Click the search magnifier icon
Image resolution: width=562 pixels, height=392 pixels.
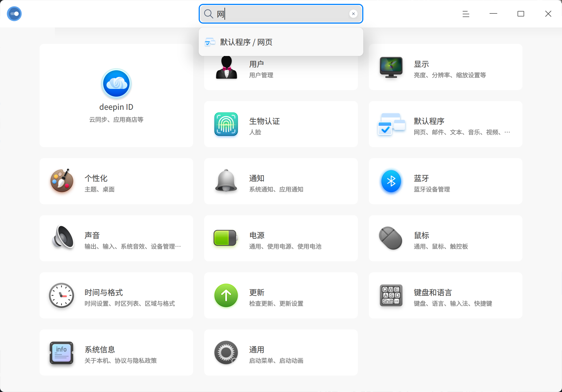(x=209, y=14)
